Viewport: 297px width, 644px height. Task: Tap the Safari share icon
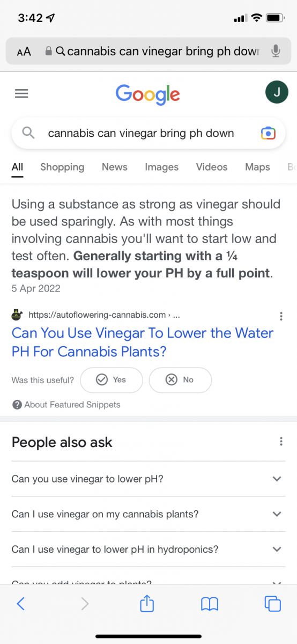[147, 603]
